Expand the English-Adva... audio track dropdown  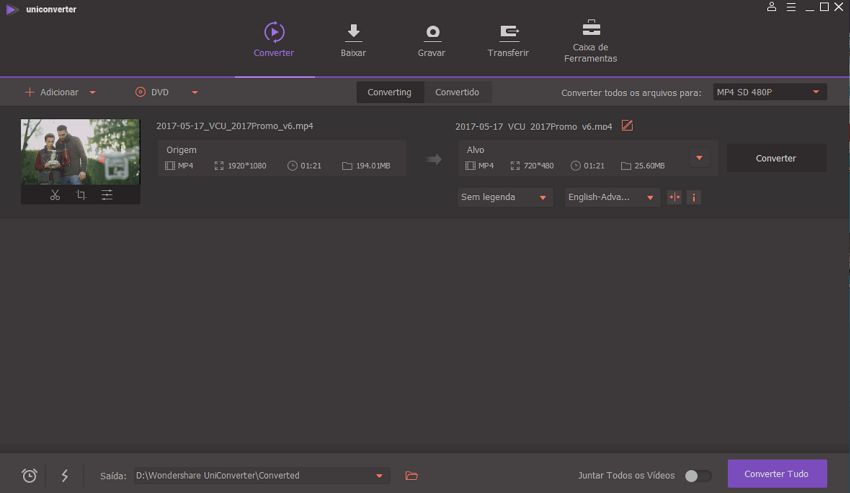coord(611,198)
